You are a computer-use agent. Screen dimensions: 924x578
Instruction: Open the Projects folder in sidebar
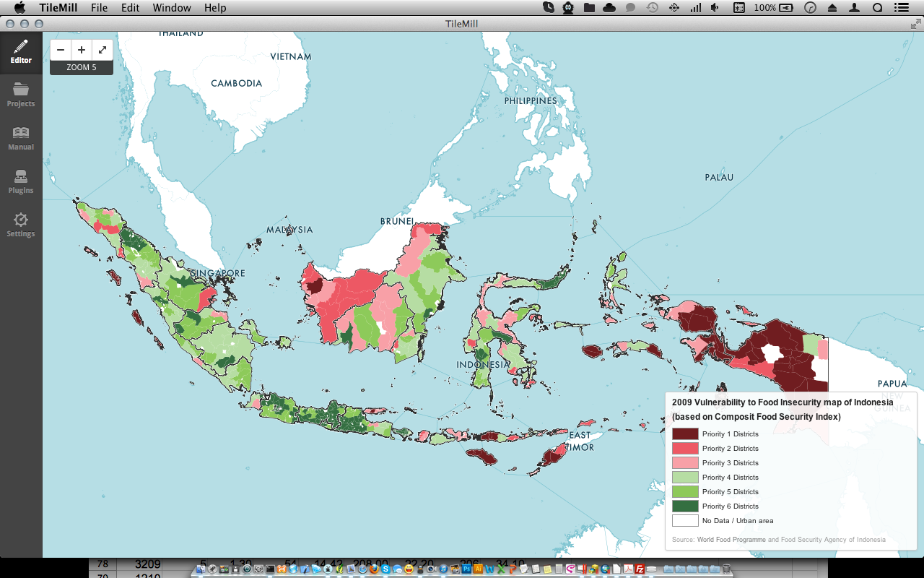coord(21,95)
